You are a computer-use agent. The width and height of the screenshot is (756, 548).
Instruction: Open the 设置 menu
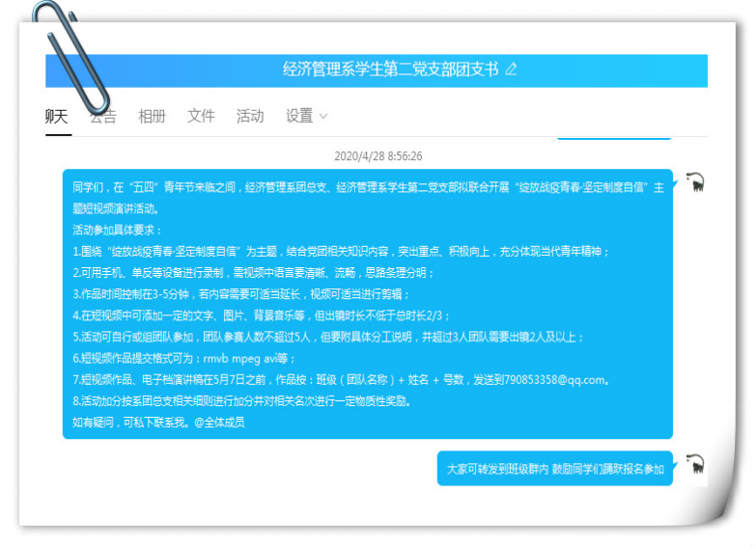coord(299,117)
